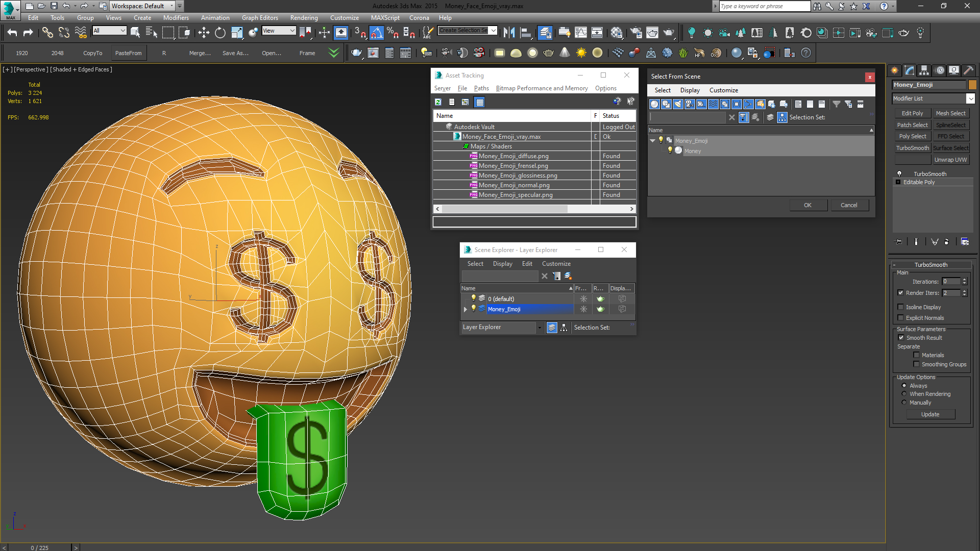Expand Money_Emoji layer in Layer Explorer
The image size is (980, 551).
pos(465,309)
